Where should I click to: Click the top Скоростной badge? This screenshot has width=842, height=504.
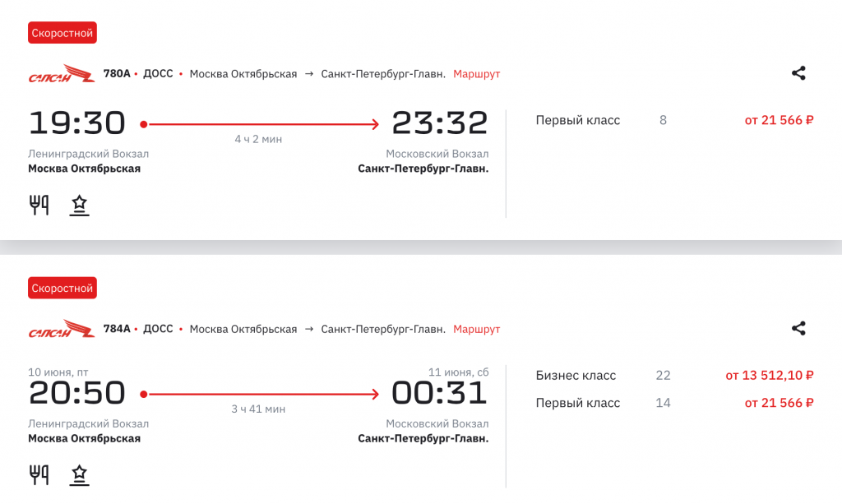pyautogui.click(x=62, y=33)
